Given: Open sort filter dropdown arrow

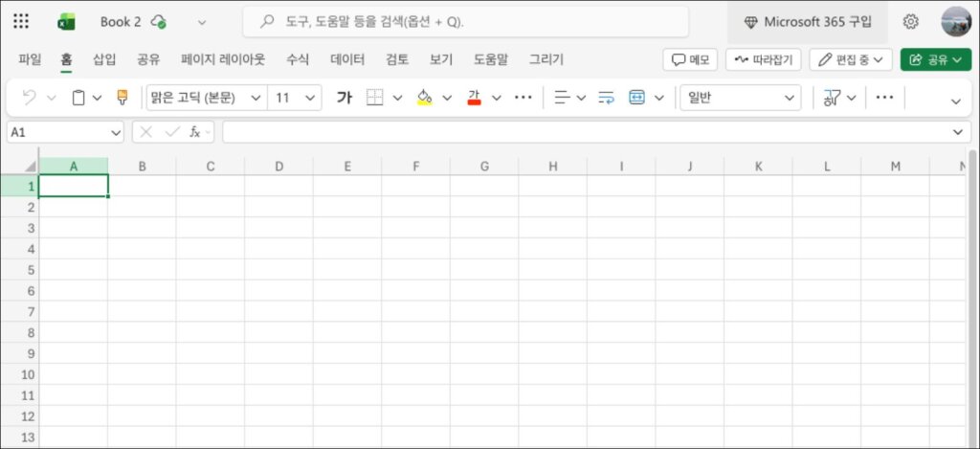Looking at the screenshot, I should (853, 99).
